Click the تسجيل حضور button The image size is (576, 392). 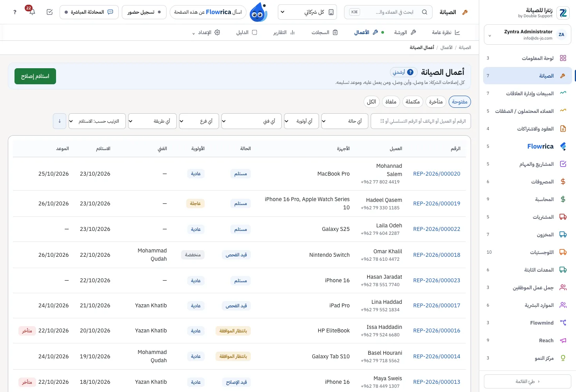point(144,12)
